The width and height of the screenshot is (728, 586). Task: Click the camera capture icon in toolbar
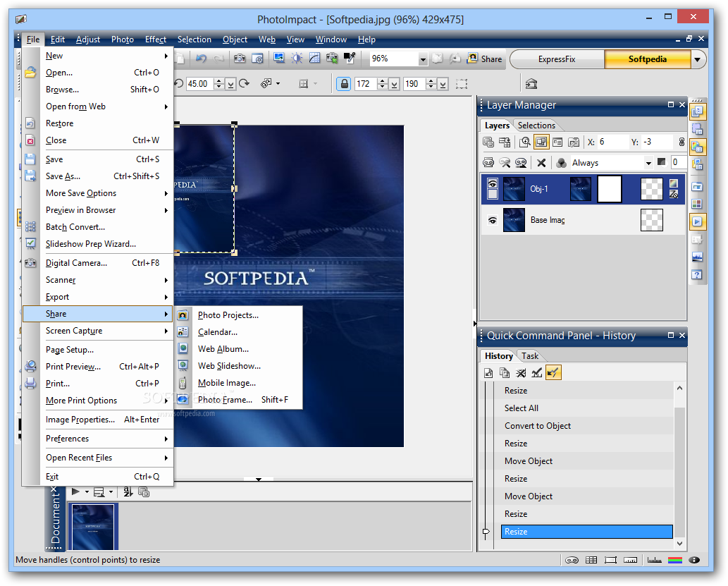[x=240, y=59]
